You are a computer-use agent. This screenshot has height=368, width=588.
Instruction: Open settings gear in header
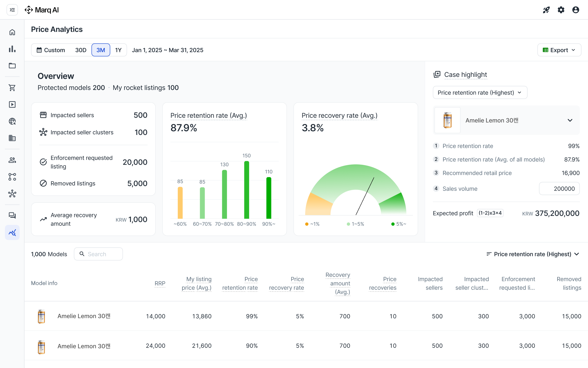click(x=561, y=10)
